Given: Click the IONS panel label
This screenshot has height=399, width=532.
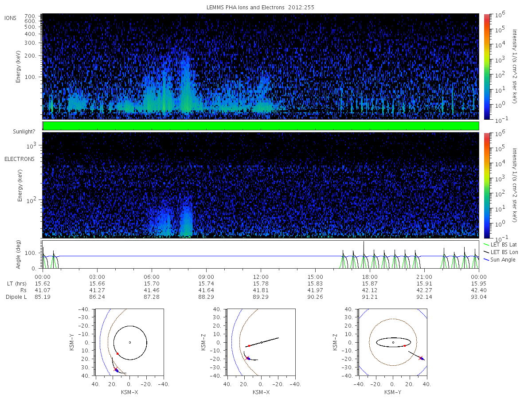Looking at the screenshot, I should click(x=11, y=18).
